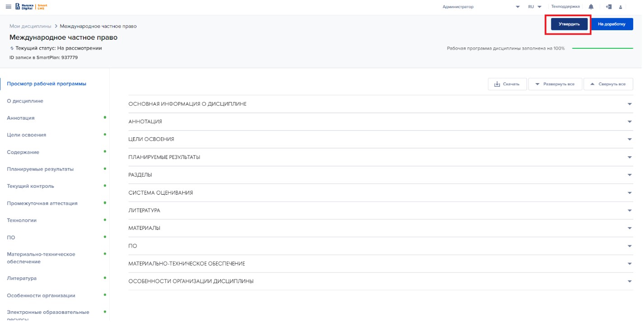Open the RU language dropdown
The width and height of the screenshot is (644, 322).
[534, 7]
